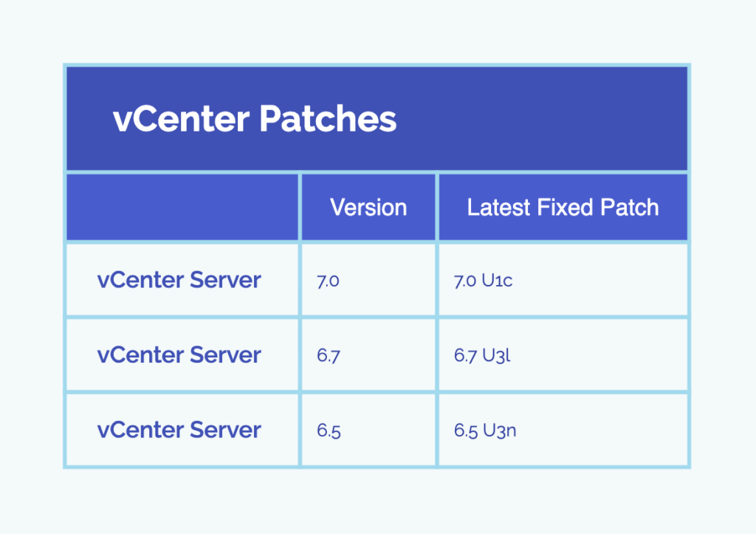Viewport: 756px width, 534px height.
Task: Select the 7.0 U1c fixed patch cell
Action: click(483, 281)
